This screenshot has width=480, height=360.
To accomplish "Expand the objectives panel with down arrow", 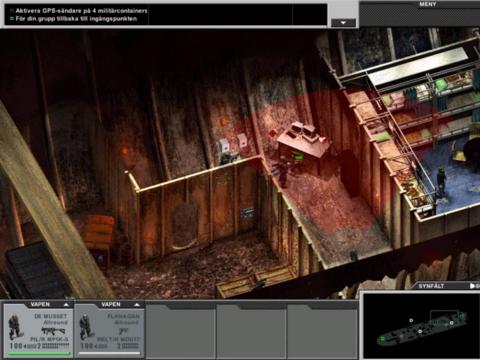I will [343, 23].
